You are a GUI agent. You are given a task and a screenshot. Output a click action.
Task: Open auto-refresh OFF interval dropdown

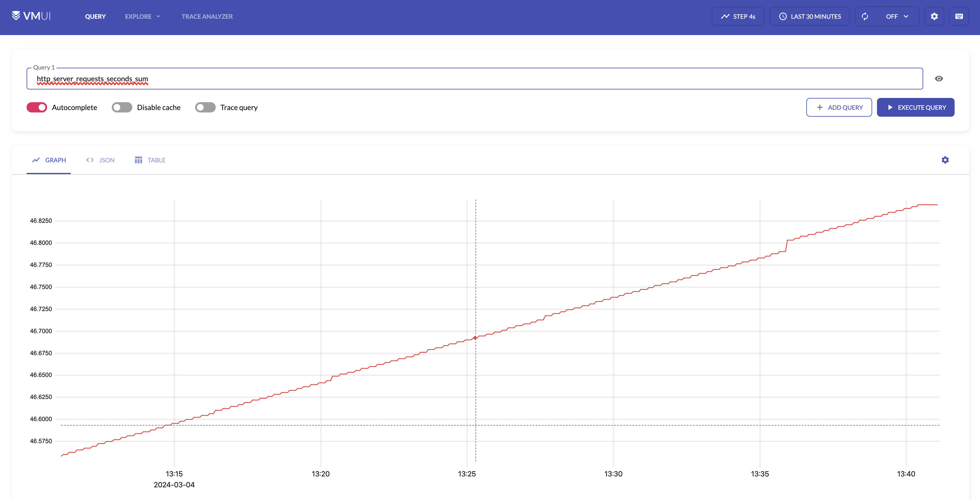click(897, 16)
